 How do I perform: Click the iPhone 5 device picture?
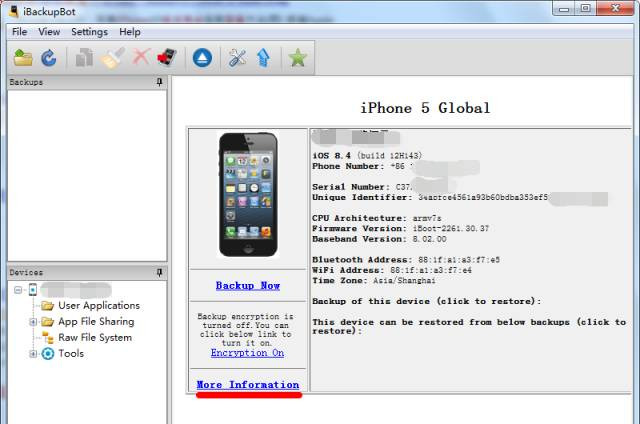point(248,195)
